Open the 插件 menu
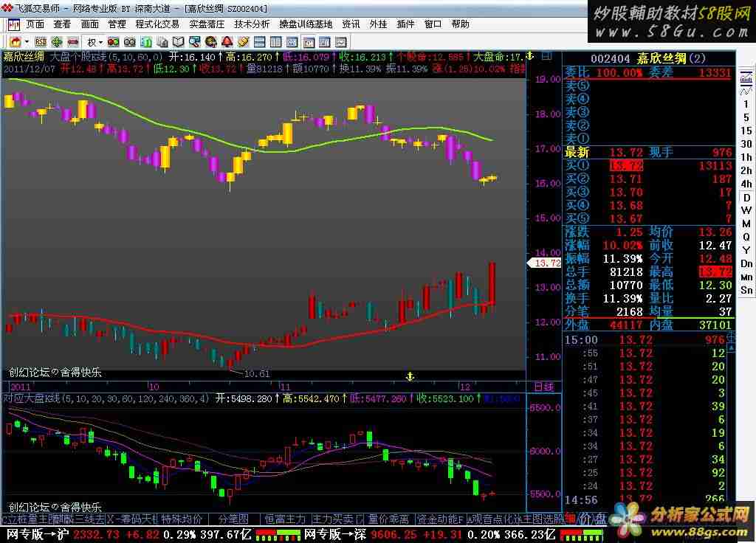Viewport: 756px width, 543px height. 405,24
